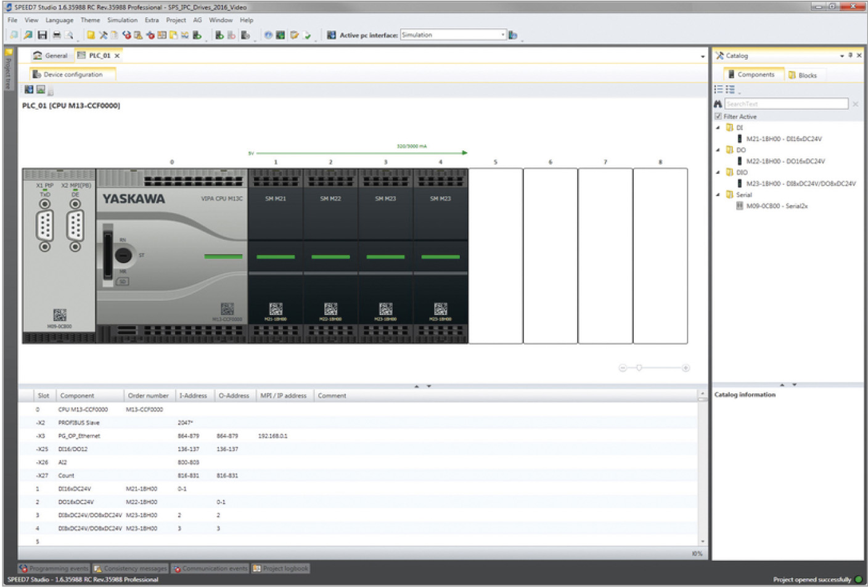The height and width of the screenshot is (588, 868).
Task: Select the YASKAWA CPU M13C module
Action: pyautogui.click(x=171, y=256)
